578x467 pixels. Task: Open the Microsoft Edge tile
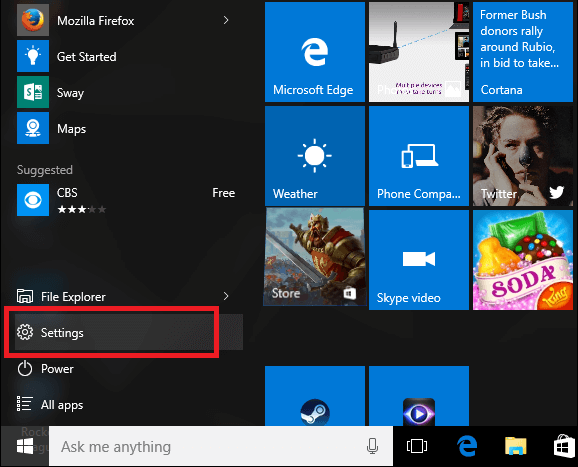315,52
